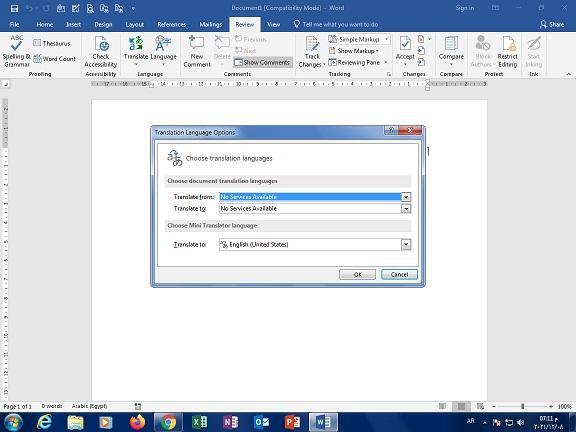Switch to the References tab

[x=172, y=25]
